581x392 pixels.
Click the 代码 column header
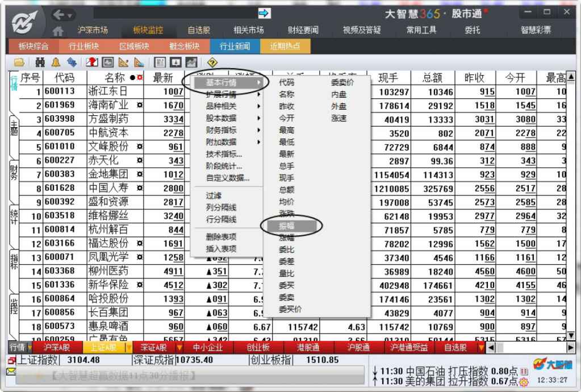point(65,78)
